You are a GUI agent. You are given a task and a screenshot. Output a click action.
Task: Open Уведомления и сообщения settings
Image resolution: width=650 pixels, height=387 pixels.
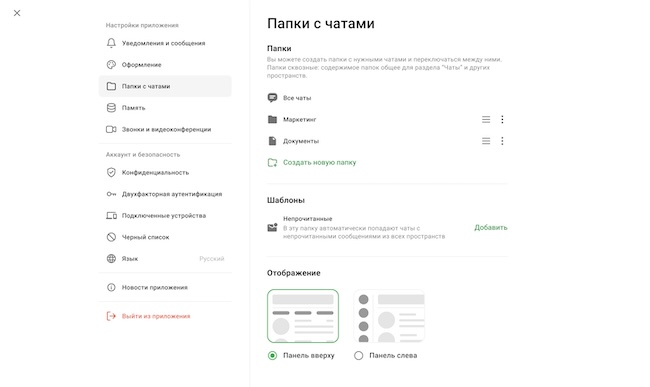(165, 43)
